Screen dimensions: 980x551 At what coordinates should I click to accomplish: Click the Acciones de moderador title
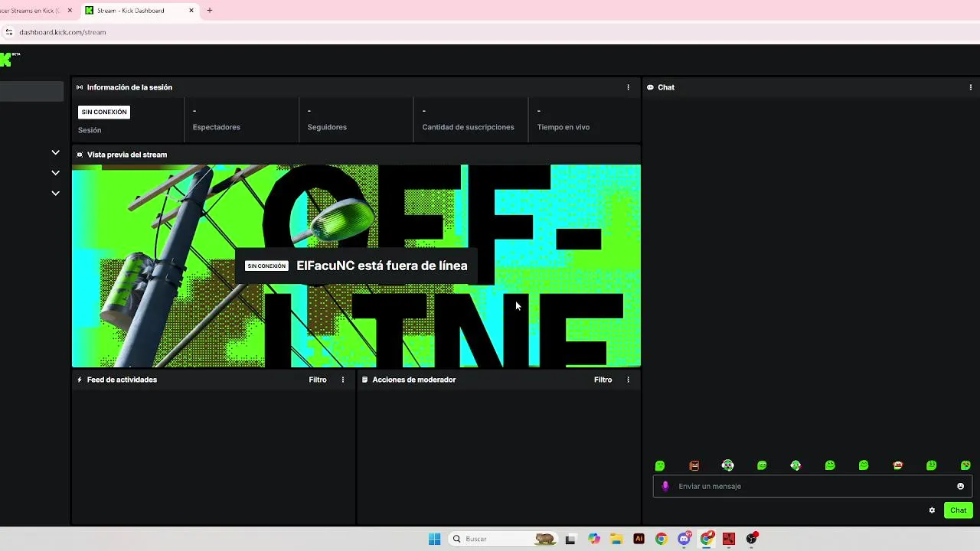coord(414,380)
